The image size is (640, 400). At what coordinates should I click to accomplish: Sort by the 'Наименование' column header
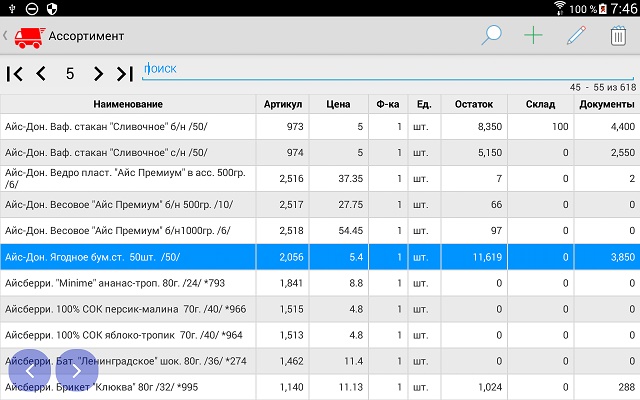point(128,104)
